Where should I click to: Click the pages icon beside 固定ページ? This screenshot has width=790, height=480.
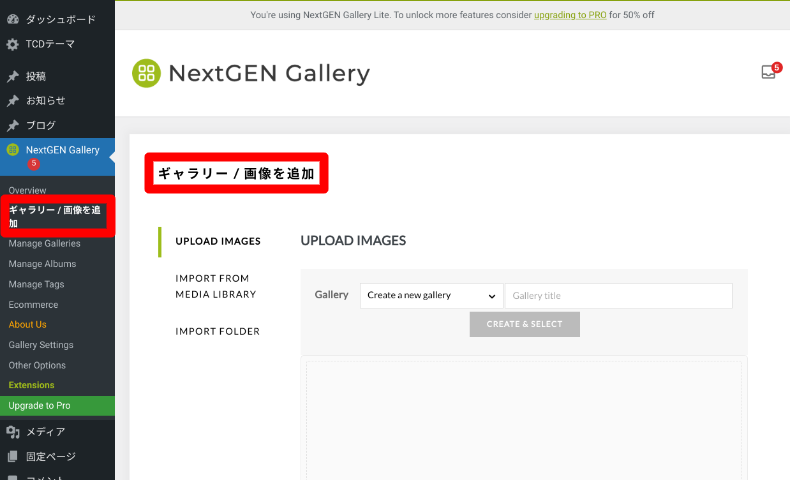(x=13, y=456)
